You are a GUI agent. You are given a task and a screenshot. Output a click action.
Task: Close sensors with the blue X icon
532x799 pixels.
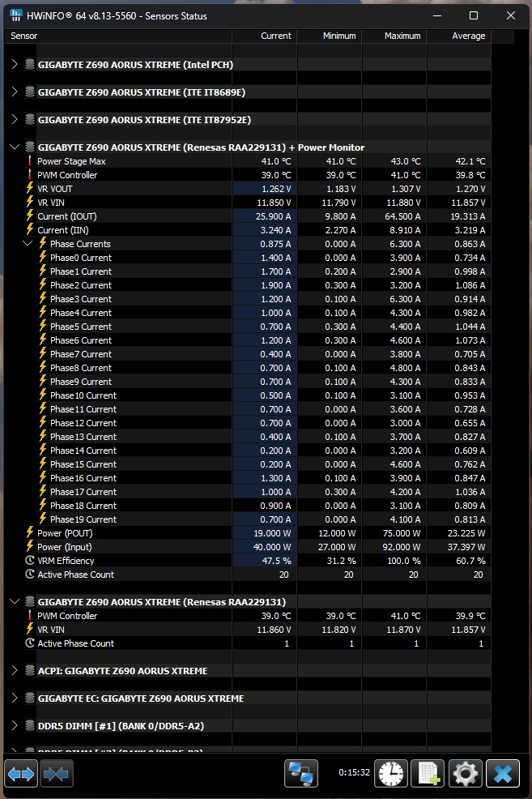pyautogui.click(x=503, y=774)
